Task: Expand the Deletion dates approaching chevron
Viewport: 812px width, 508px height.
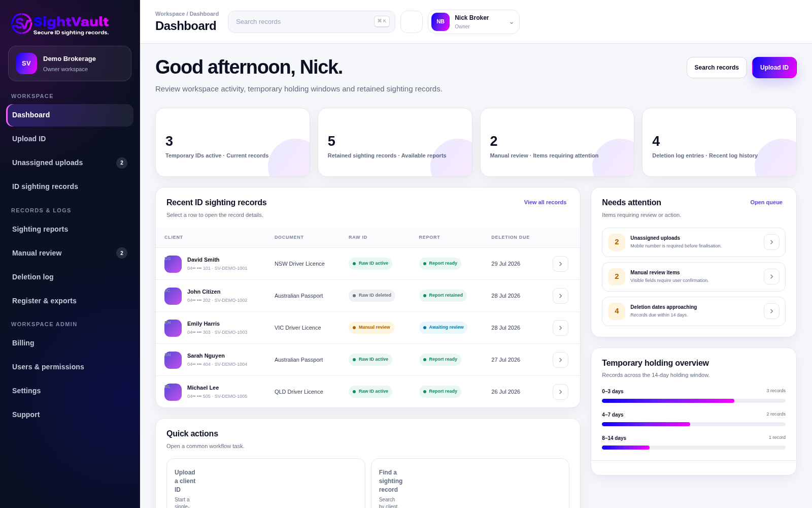Action: coord(771,311)
